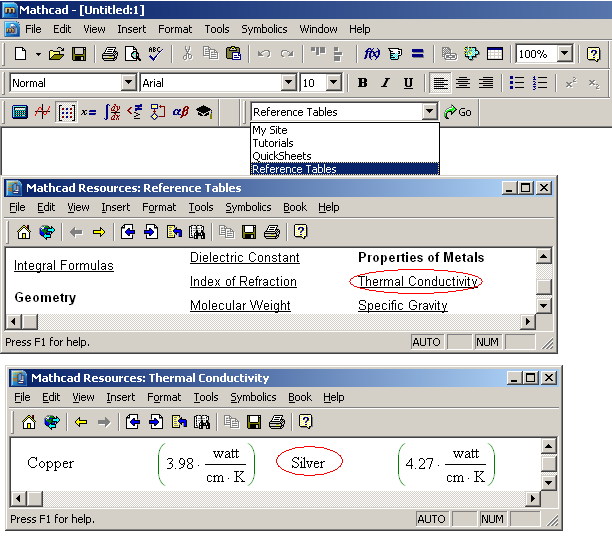Click the Insert Unit icon
612x536 pixels.
[395, 54]
